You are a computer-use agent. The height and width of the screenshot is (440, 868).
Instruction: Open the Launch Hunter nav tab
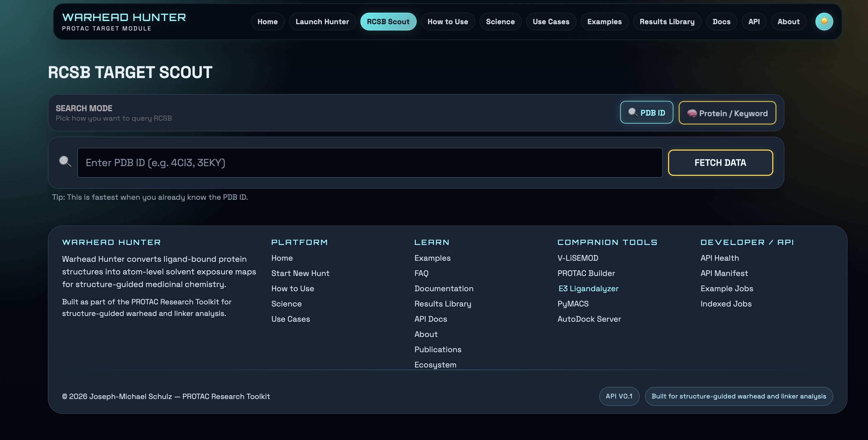coord(322,22)
